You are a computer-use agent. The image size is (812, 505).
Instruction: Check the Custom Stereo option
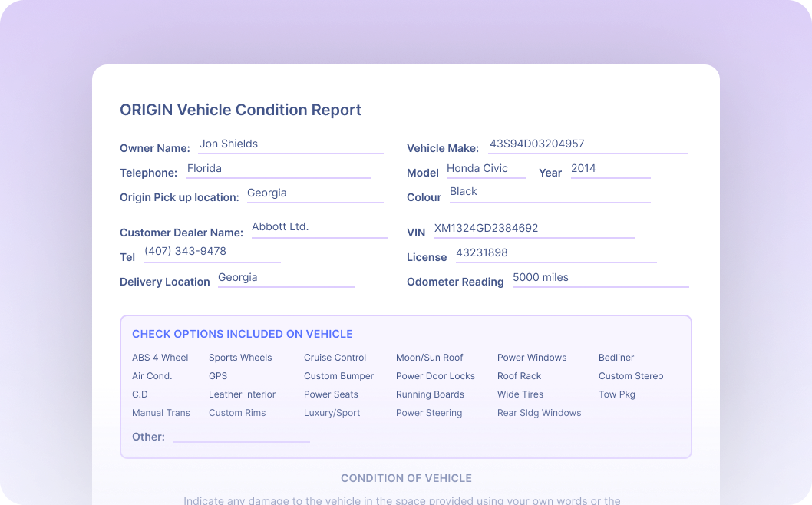click(631, 375)
